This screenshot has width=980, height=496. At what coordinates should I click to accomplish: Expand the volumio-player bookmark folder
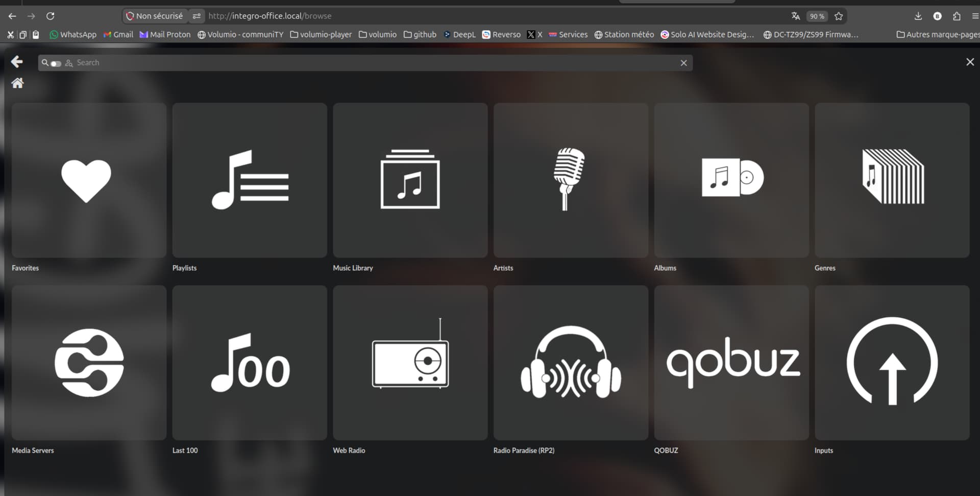(321, 34)
